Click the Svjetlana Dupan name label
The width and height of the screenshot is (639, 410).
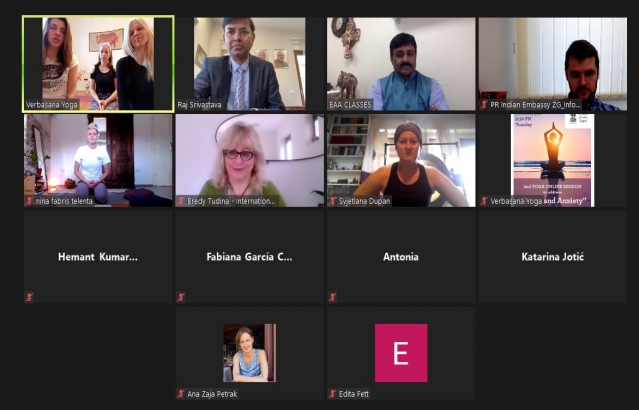365,201
